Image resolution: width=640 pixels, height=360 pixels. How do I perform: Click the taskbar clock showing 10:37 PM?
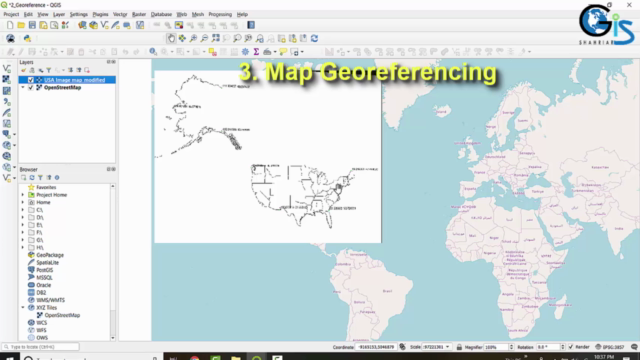[604, 357]
